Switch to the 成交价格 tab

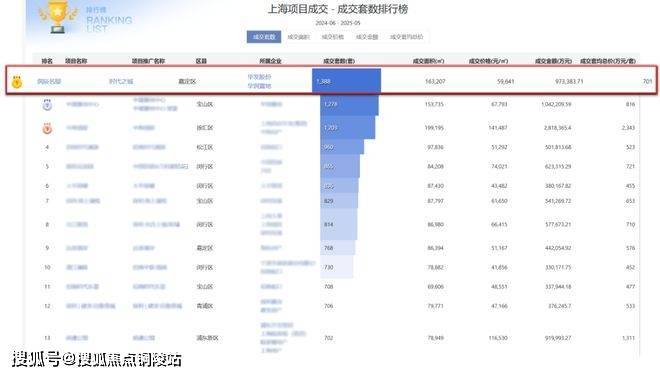point(333,37)
